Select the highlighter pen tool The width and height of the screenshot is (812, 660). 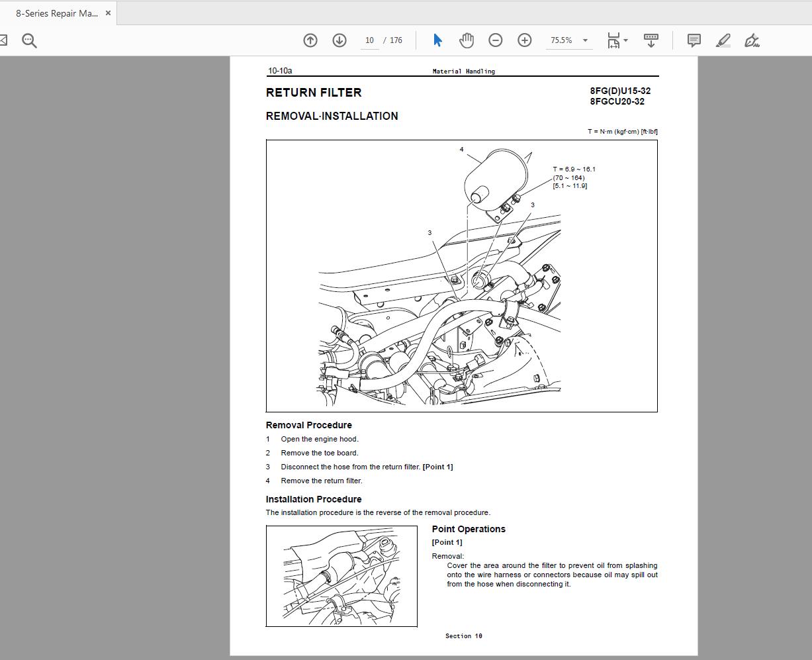723,40
